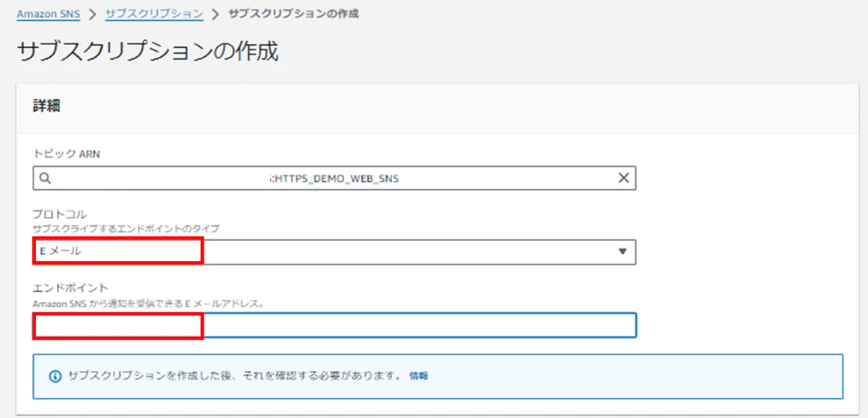Click the プロトコル dropdown arrow
The width and height of the screenshot is (868, 418).
pos(623,251)
